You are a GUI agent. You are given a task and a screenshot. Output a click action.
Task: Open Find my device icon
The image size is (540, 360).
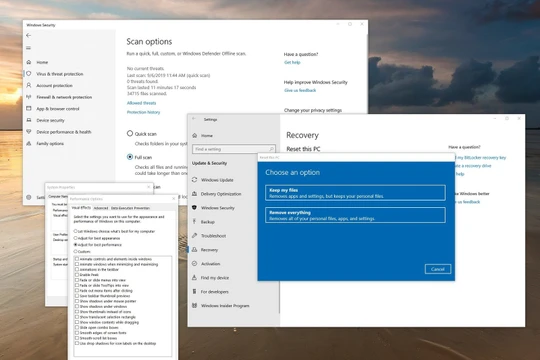pyautogui.click(x=195, y=277)
